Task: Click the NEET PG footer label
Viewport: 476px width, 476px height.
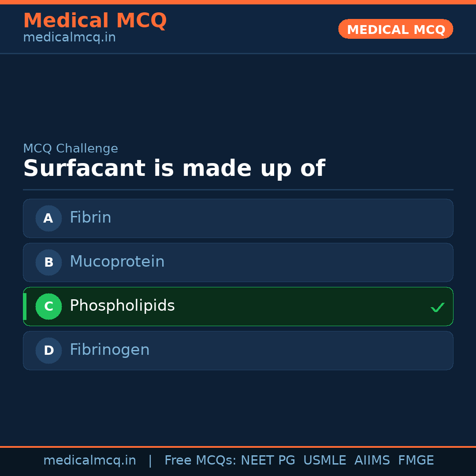Action: 268,460
